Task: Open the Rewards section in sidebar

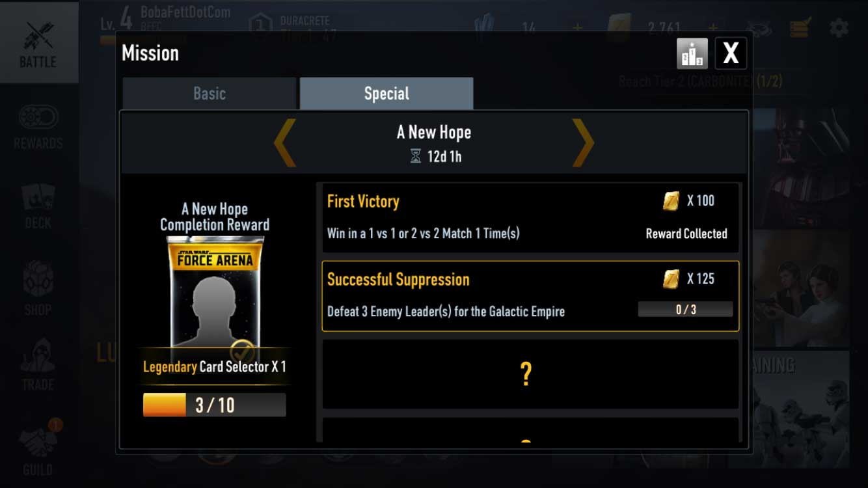Action: (38, 126)
